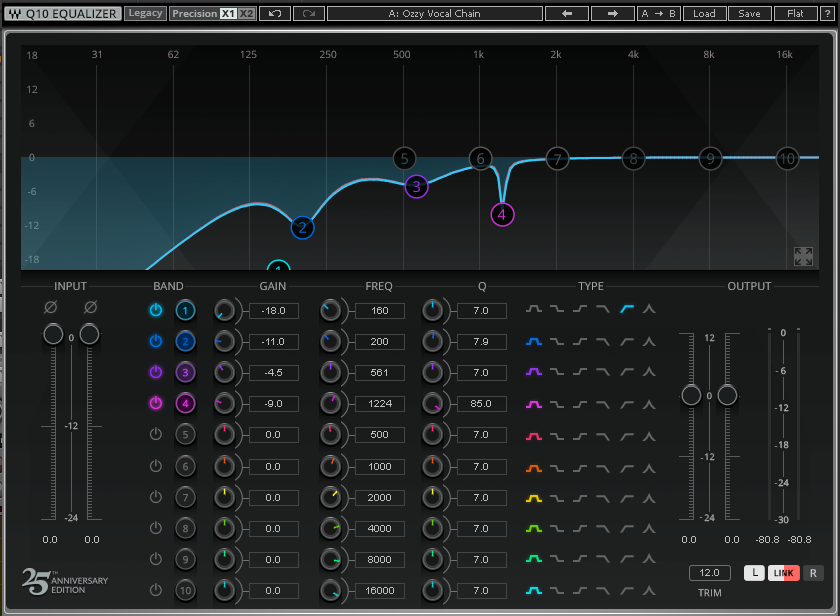Image resolution: width=840 pixels, height=616 pixels.
Task: Click band 3 node on the EQ graph
Action: pyautogui.click(x=416, y=186)
